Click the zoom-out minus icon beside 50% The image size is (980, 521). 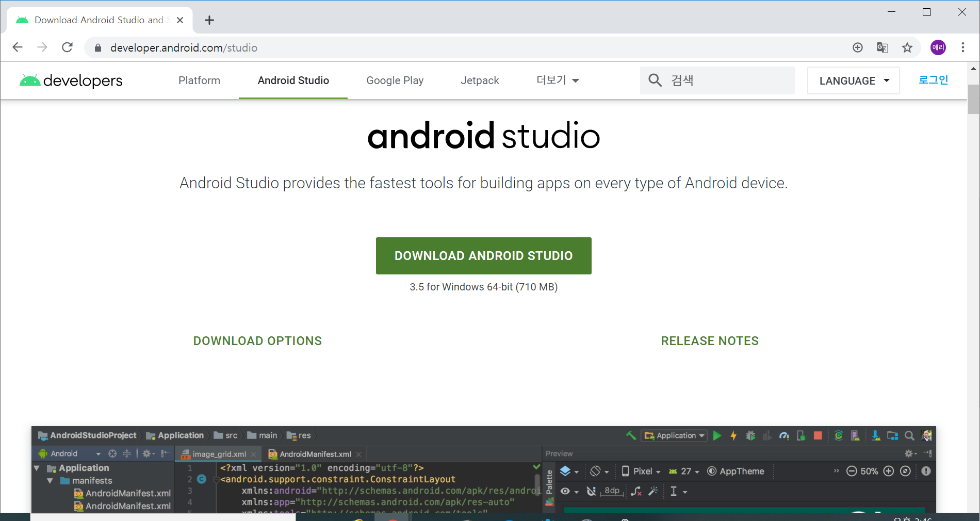click(x=852, y=471)
